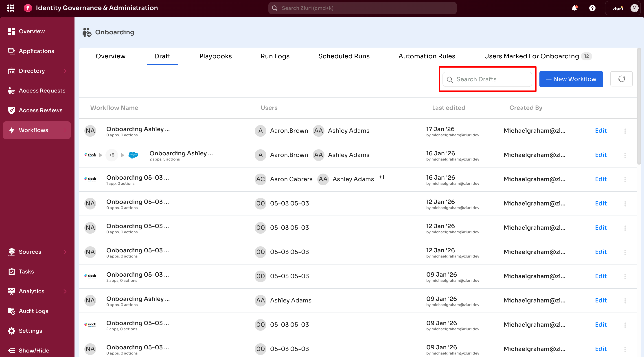Open Tasks from the sidebar

[26, 271]
